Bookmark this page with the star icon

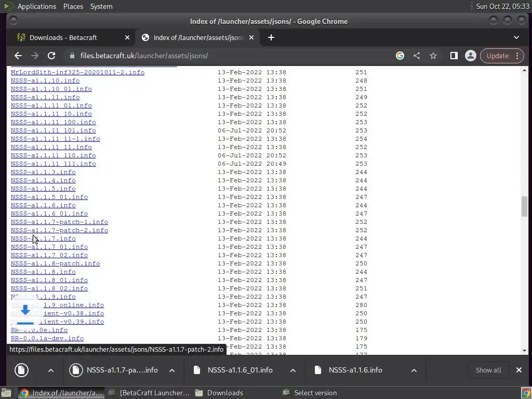pos(433,56)
